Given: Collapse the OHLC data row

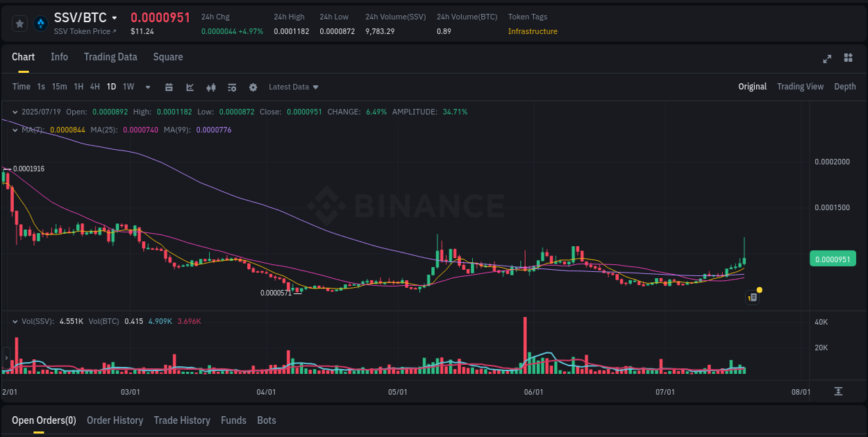Looking at the screenshot, I should point(15,111).
